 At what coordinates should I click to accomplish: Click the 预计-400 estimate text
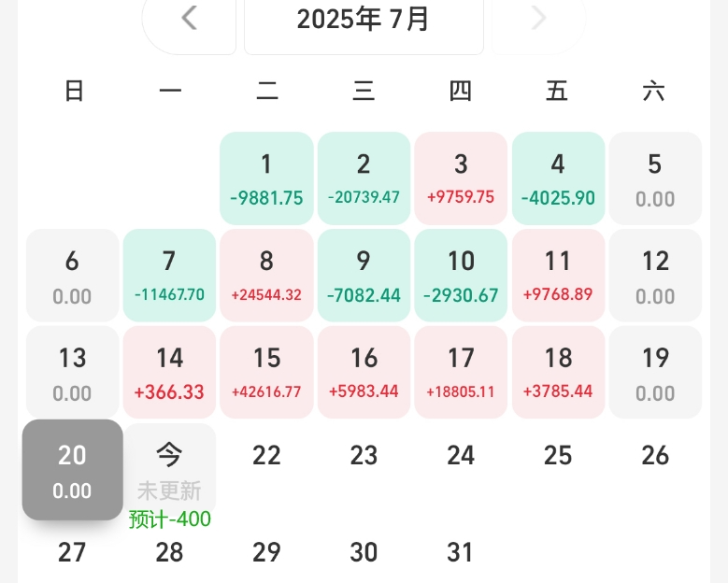pos(169,519)
